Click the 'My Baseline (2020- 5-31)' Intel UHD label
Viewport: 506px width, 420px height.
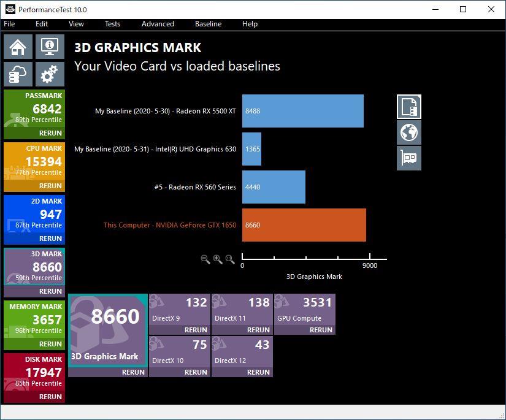[155, 150]
